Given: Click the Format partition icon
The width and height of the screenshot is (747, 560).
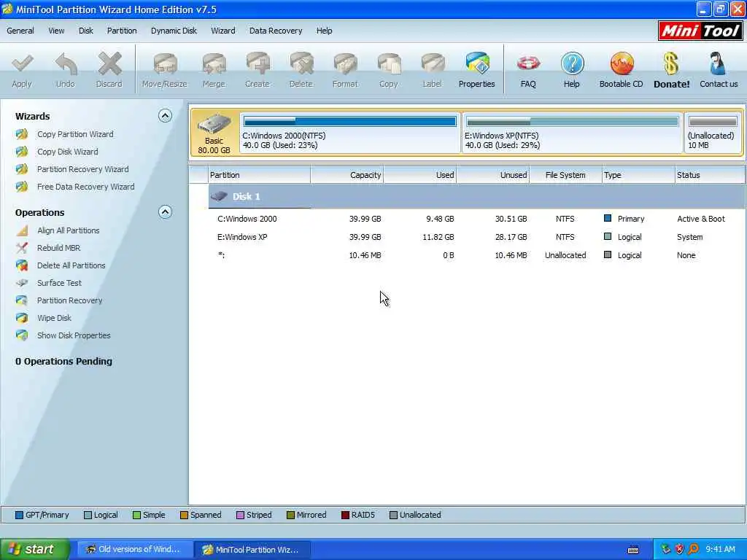Looking at the screenshot, I should [x=345, y=63].
